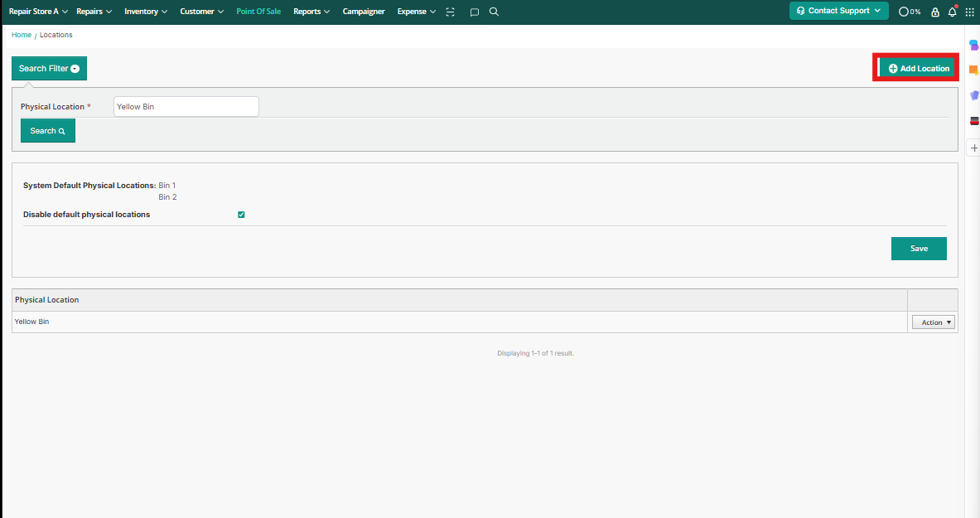Click the plus icon in right sidebar
The width and height of the screenshot is (980, 518).
pos(974,148)
